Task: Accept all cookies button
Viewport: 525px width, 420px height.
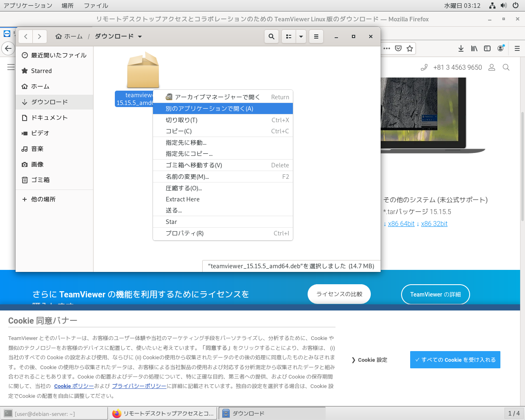Action: click(x=455, y=360)
